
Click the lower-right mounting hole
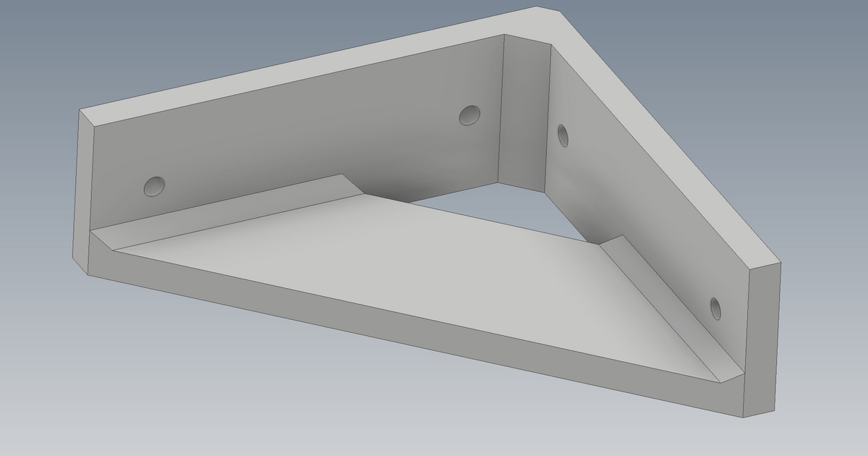[x=717, y=308]
